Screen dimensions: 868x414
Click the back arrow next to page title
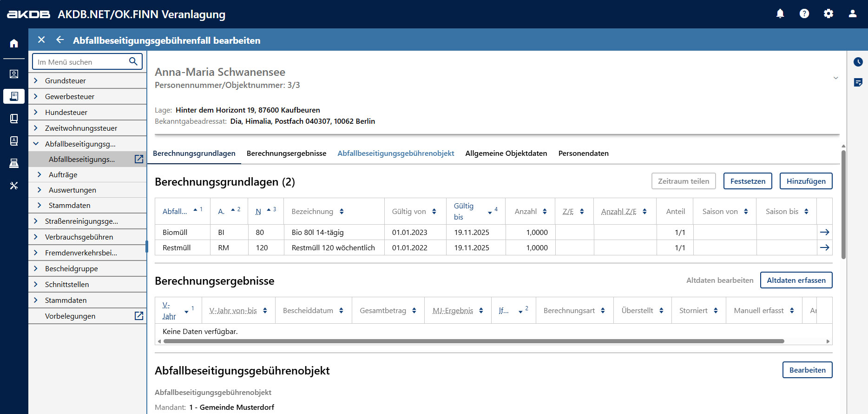coord(60,40)
